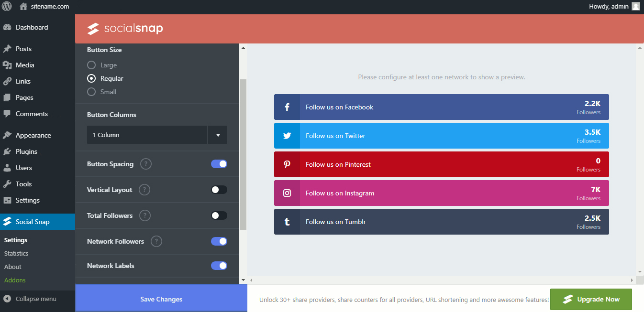Click settings panel scrollbar down arrow

[x=243, y=280]
